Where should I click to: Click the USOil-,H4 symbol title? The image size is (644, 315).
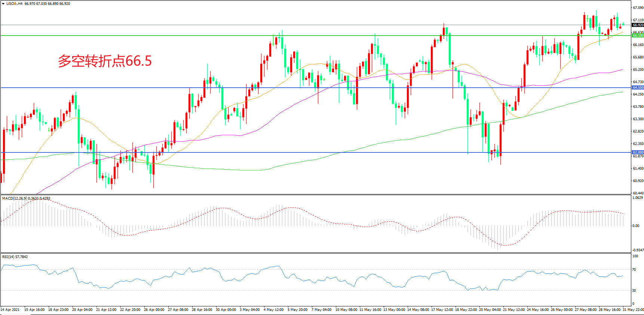tap(14, 4)
